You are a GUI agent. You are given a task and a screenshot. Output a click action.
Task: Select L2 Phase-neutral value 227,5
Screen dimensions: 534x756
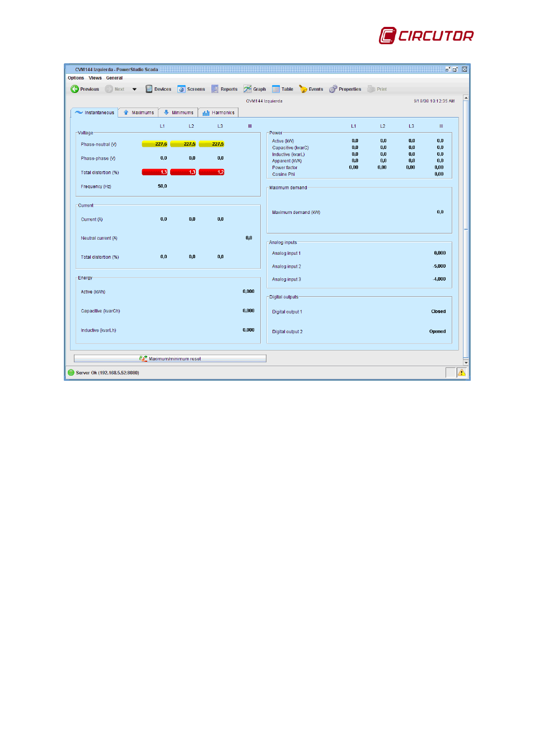183,144
